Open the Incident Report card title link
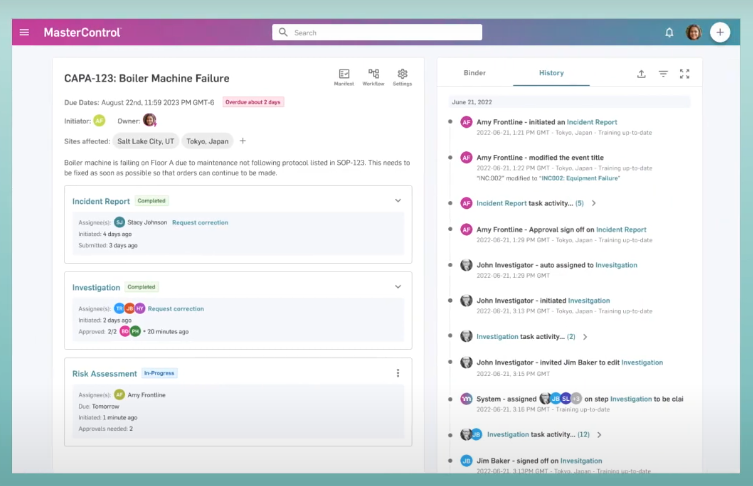 click(x=101, y=201)
